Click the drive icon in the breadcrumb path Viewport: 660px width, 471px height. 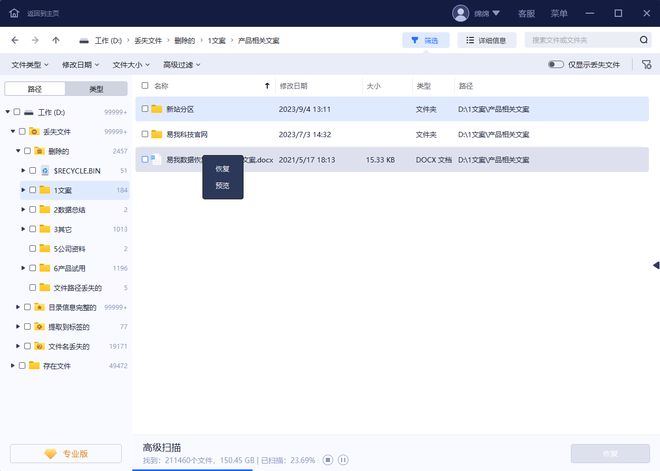(x=84, y=41)
